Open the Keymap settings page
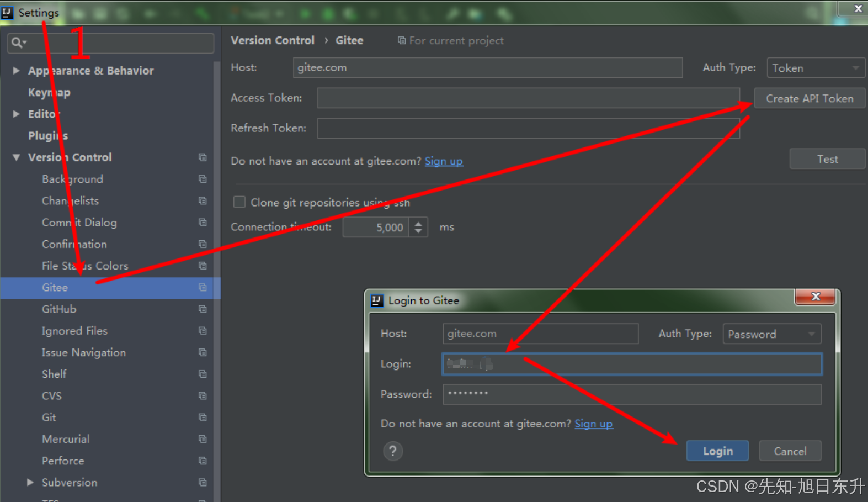 click(49, 92)
